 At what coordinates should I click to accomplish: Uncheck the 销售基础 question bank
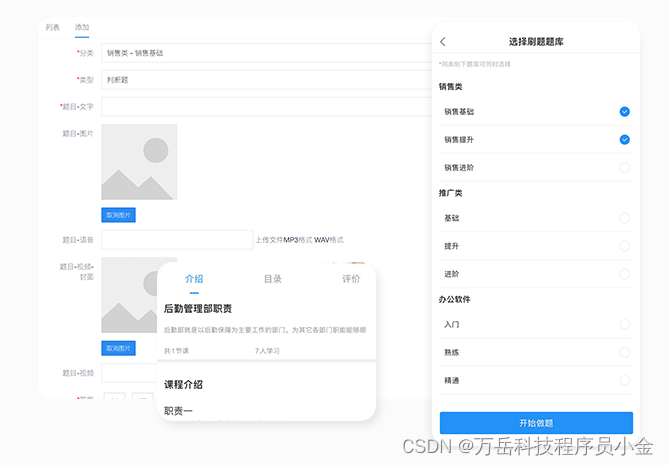[x=624, y=111]
